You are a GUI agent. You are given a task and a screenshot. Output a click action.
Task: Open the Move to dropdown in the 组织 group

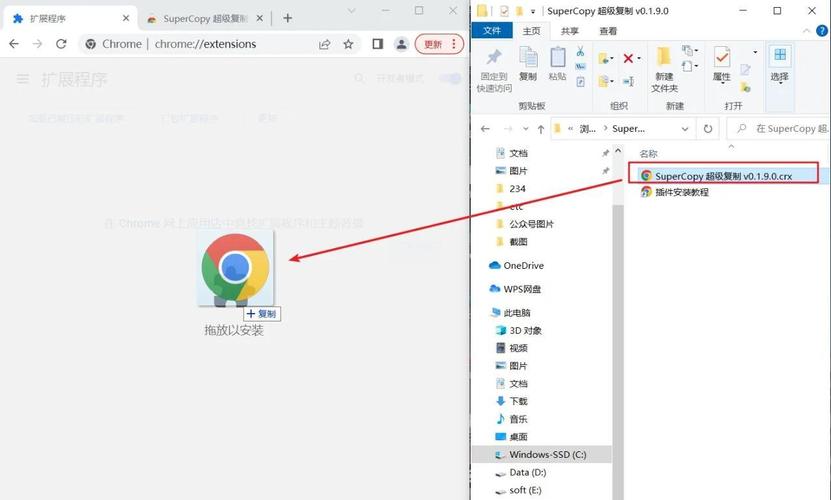605,58
